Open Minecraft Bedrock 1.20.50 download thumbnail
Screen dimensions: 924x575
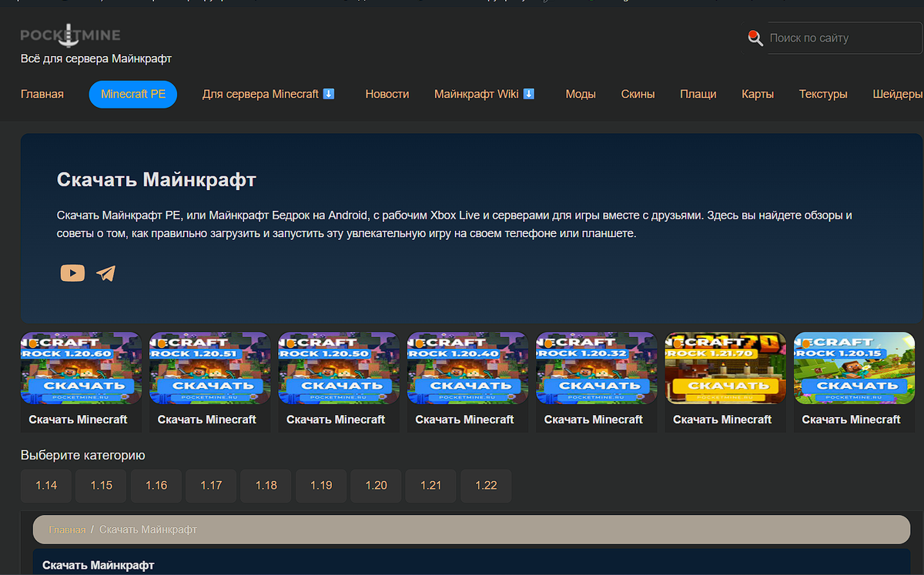click(339, 368)
